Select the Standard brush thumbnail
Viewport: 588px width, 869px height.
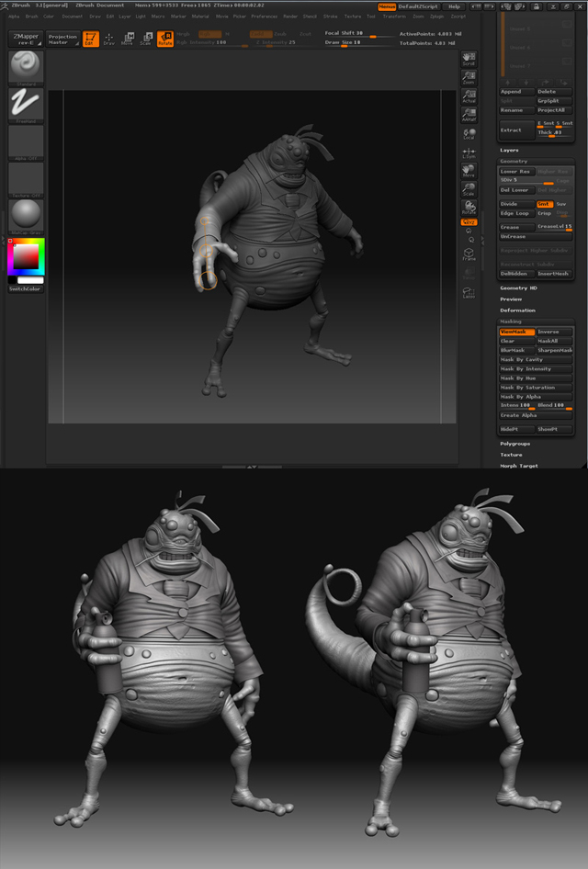click(x=26, y=66)
